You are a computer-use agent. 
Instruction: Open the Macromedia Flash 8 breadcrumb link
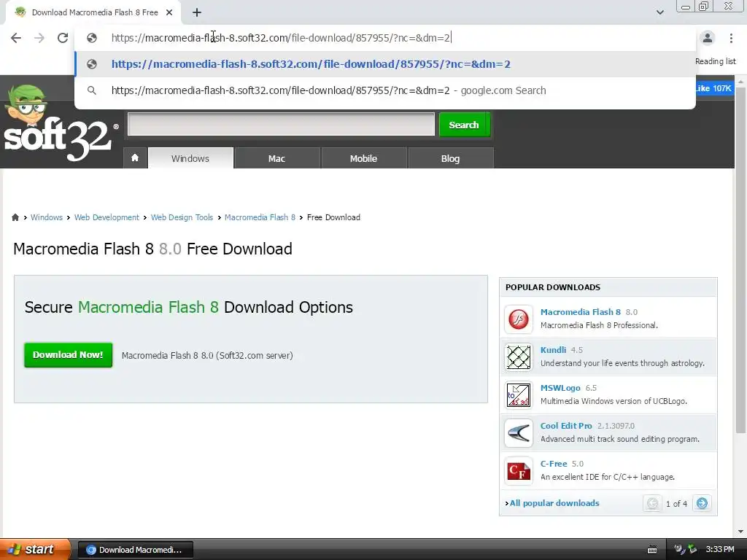(x=260, y=217)
